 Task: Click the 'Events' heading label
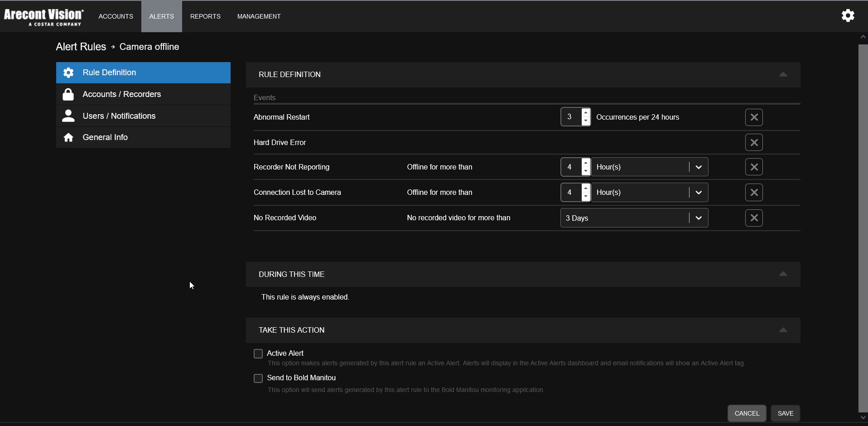(265, 98)
